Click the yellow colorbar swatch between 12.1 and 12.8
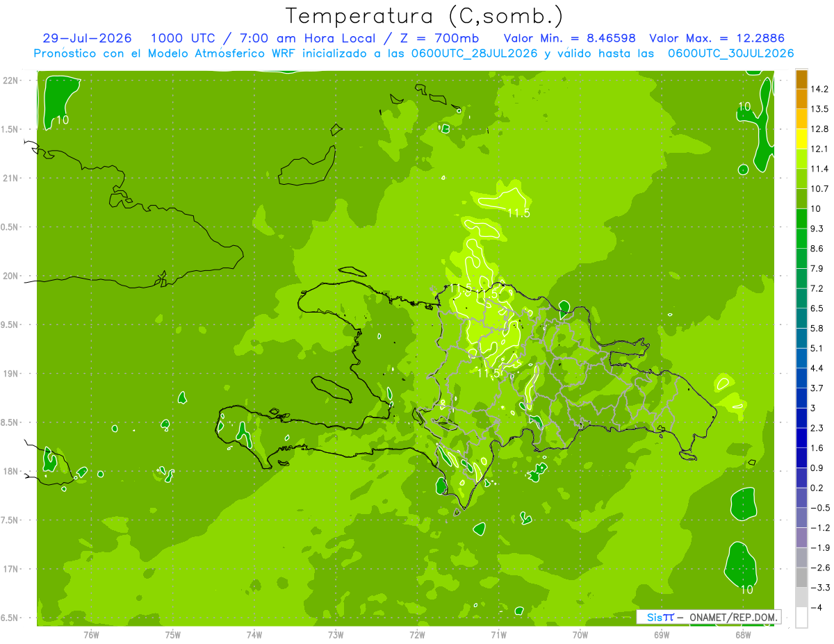The image size is (834, 644). coord(801,139)
